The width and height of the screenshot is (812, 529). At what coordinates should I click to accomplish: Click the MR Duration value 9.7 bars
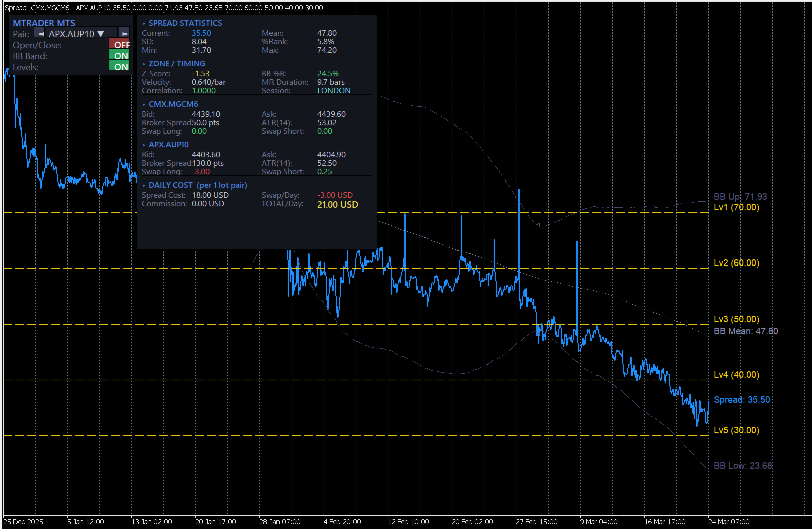pos(331,82)
